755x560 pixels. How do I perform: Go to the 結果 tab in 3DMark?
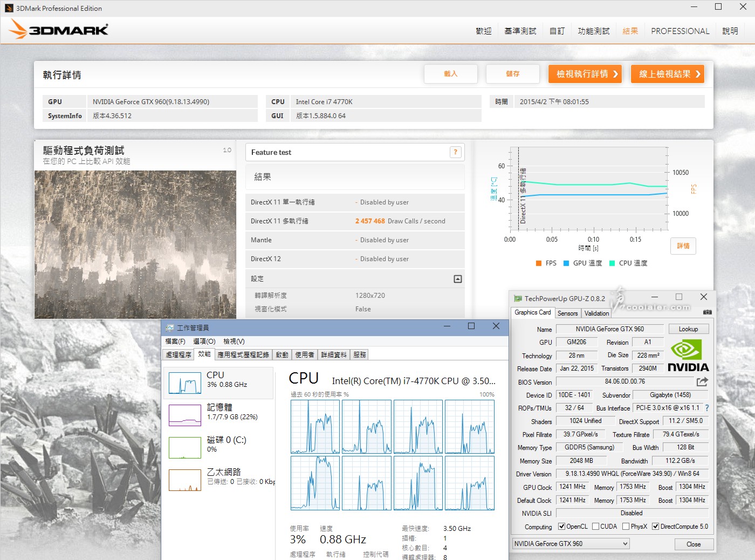tap(630, 31)
